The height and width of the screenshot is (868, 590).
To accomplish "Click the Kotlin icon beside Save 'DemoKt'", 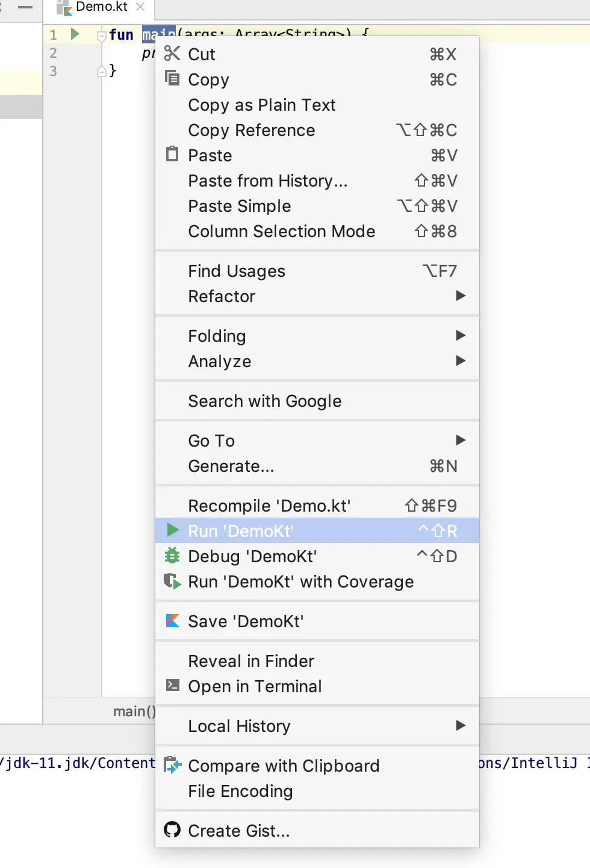I will (x=172, y=621).
